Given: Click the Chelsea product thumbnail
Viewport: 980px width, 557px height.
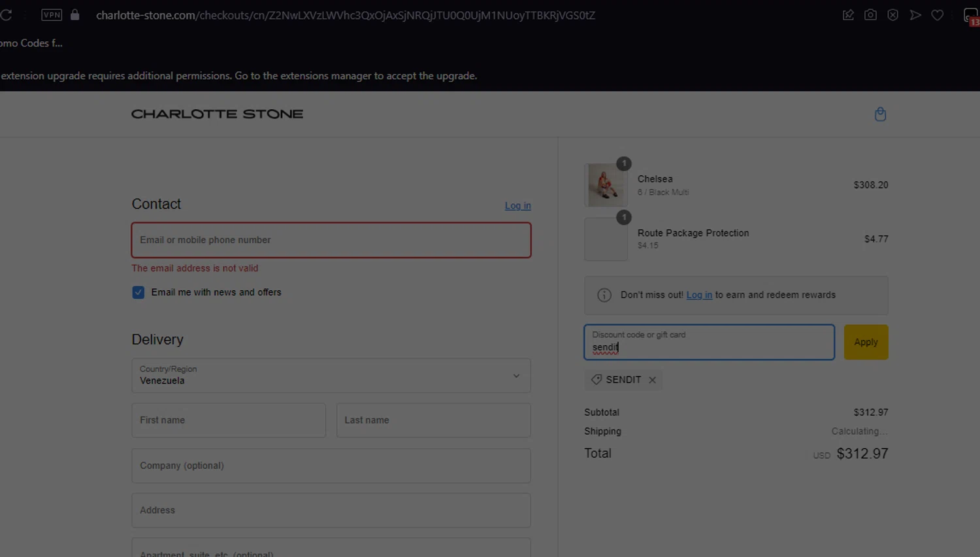Looking at the screenshot, I should click(x=606, y=185).
